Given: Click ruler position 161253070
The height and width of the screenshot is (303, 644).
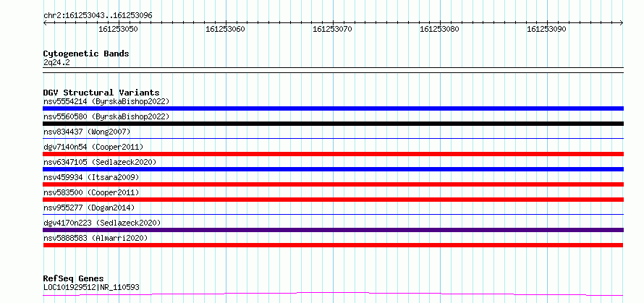Looking at the screenshot, I should (333, 29).
